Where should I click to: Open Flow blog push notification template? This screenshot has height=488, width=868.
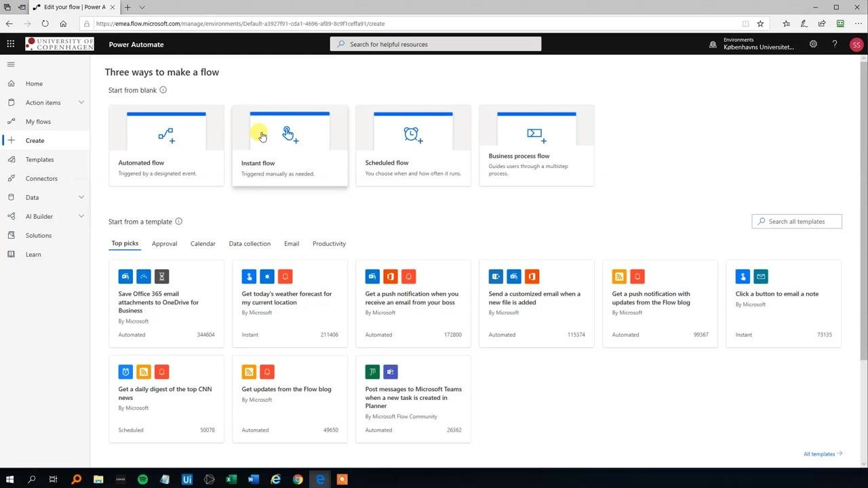point(660,303)
